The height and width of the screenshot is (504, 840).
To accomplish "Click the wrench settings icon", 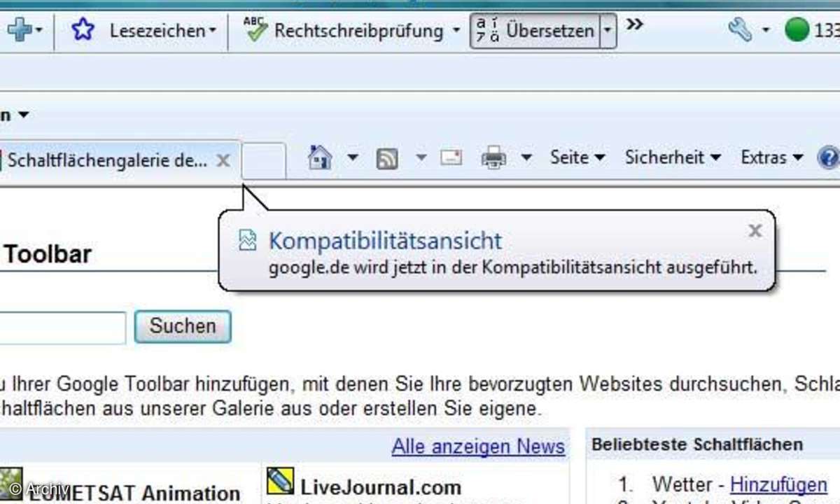I will pyautogui.click(x=740, y=30).
